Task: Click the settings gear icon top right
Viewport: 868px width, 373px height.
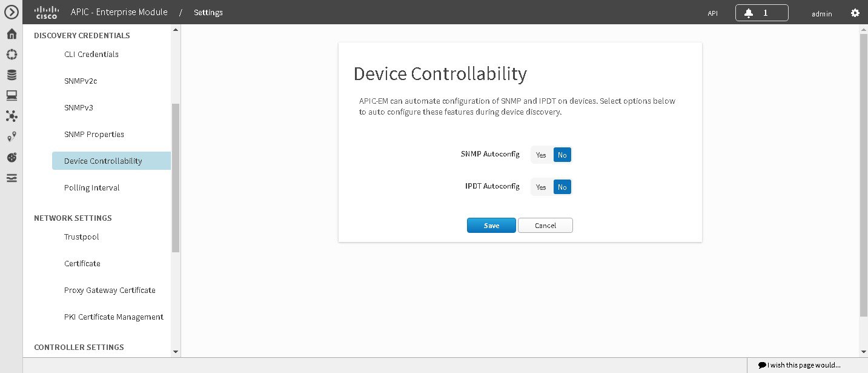Action: coord(855,12)
